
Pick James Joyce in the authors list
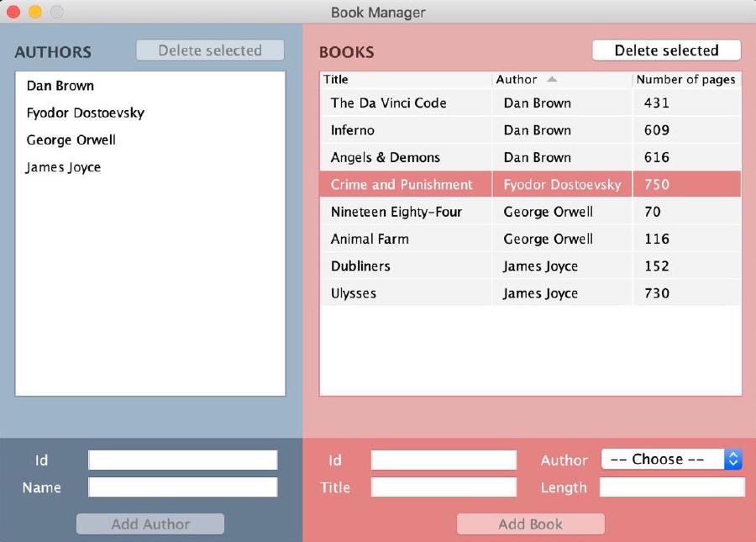click(x=64, y=167)
